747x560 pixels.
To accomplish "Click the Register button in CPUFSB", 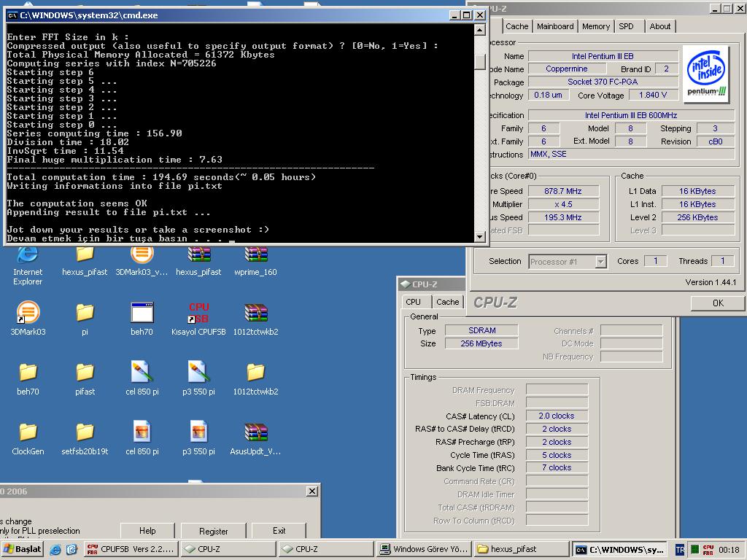I will click(214, 531).
